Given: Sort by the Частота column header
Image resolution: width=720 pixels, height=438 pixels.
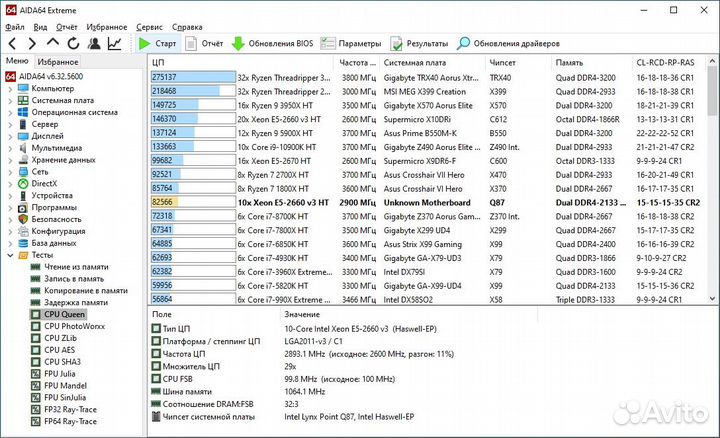Looking at the screenshot, I should point(357,62).
